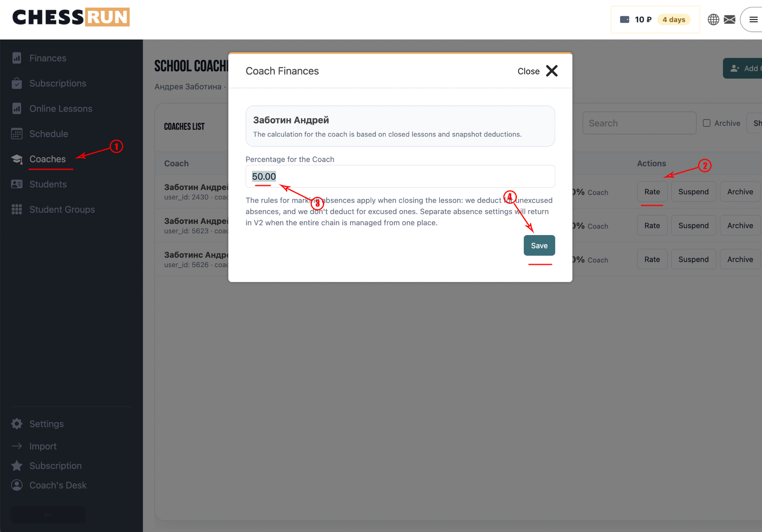Open the Schedule page

[x=49, y=134]
